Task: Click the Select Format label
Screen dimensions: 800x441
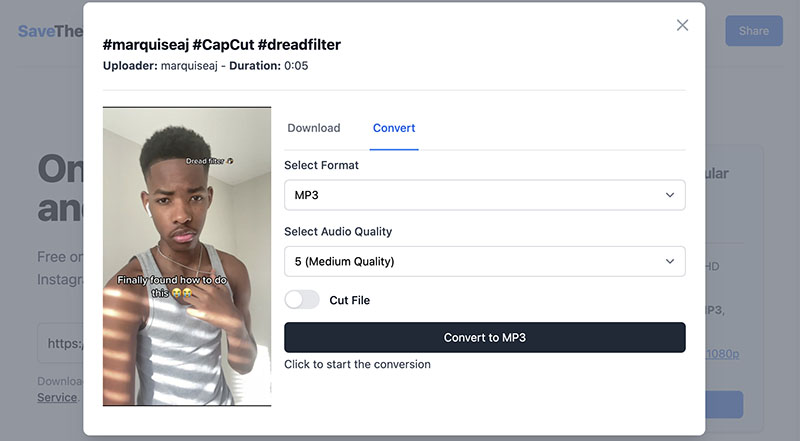Action: tap(321, 165)
